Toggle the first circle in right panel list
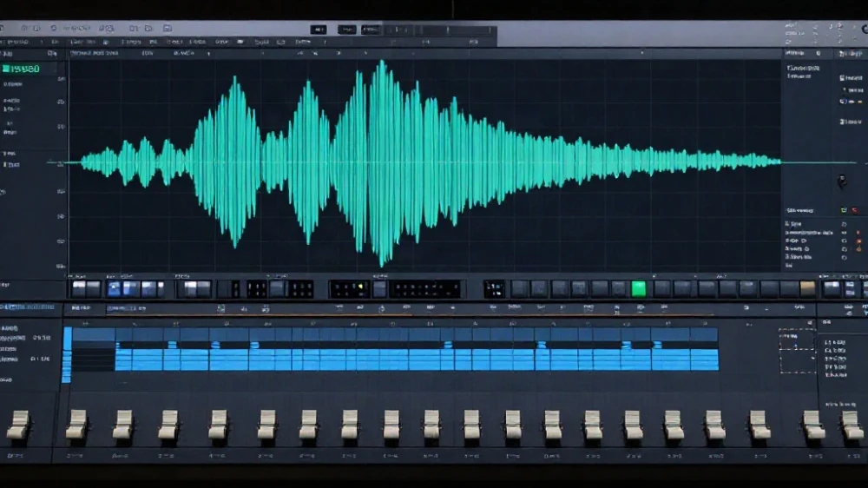The height and width of the screenshot is (488, 868). [845, 224]
